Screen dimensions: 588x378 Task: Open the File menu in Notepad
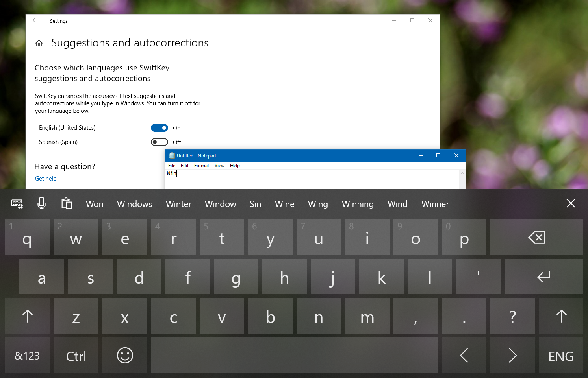171,165
